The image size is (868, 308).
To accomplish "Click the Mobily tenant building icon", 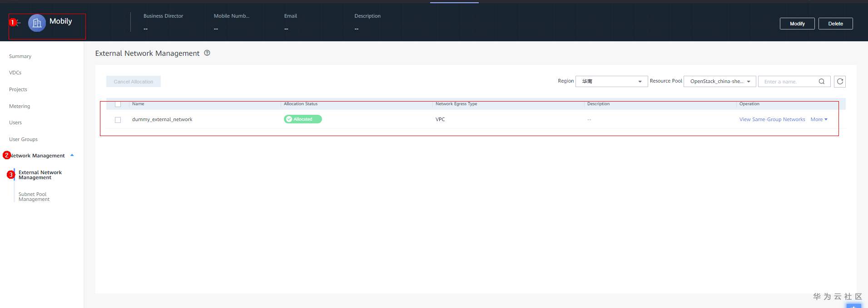I will (37, 23).
